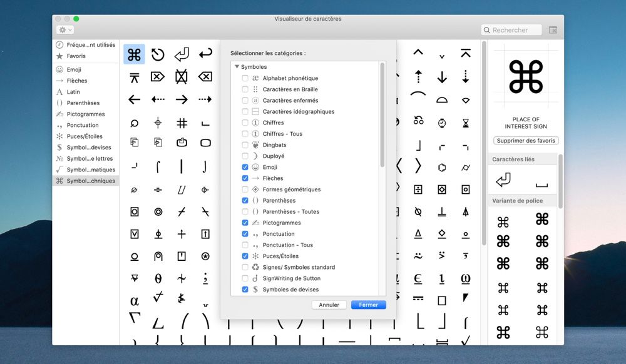Choose the watch symbol in the grid
The height and width of the screenshot is (364, 626).
pyautogui.click(x=442, y=123)
